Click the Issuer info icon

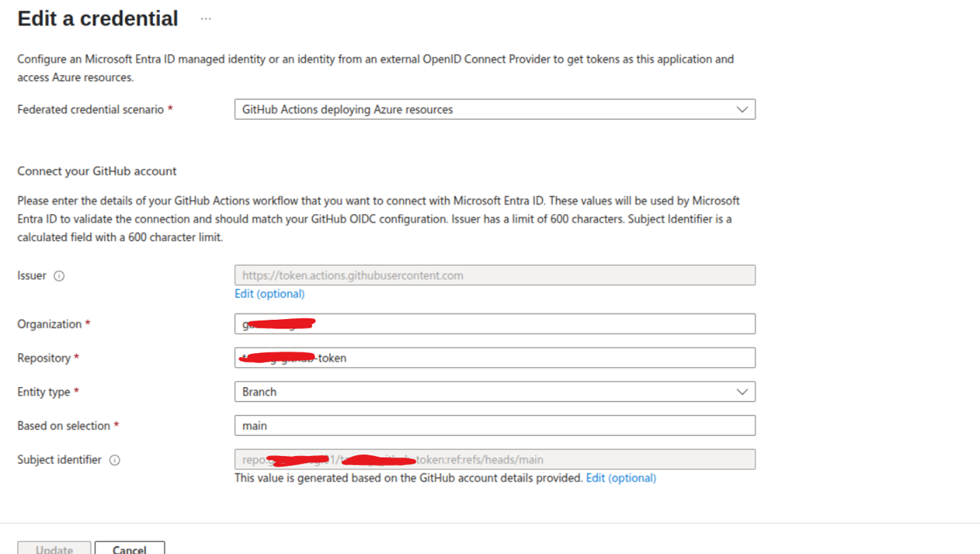tap(59, 275)
